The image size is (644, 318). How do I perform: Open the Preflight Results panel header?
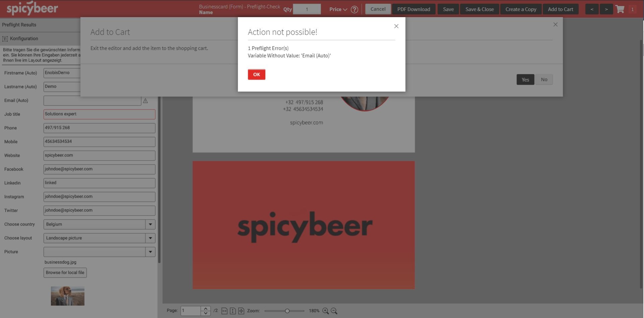pyautogui.click(x=40, y=25)
